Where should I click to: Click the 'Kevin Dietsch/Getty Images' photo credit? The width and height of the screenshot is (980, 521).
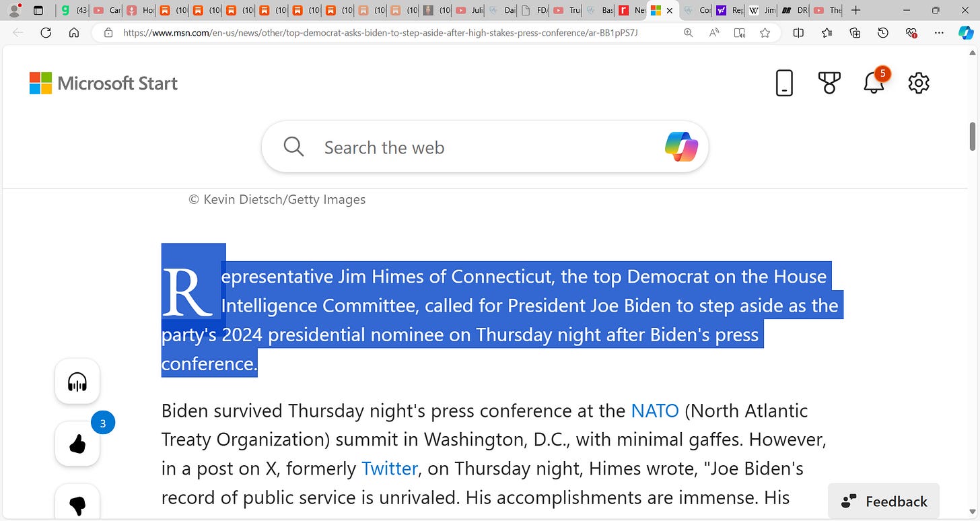(x=285, y=199)
